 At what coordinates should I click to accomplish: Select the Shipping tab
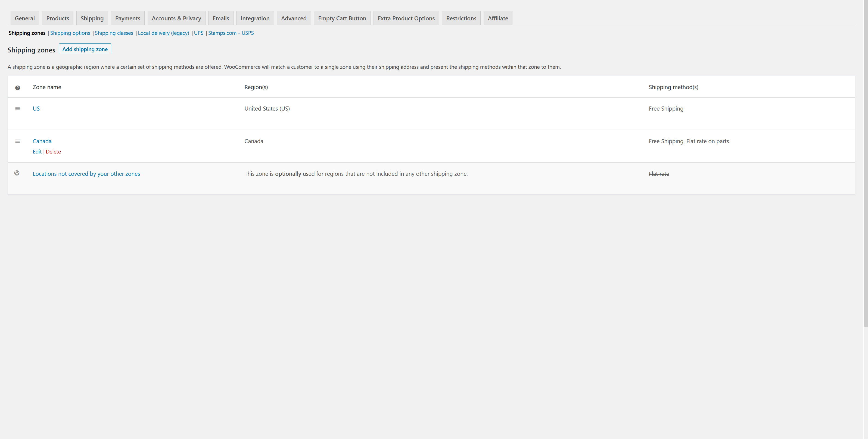click(x=92, y=18)
